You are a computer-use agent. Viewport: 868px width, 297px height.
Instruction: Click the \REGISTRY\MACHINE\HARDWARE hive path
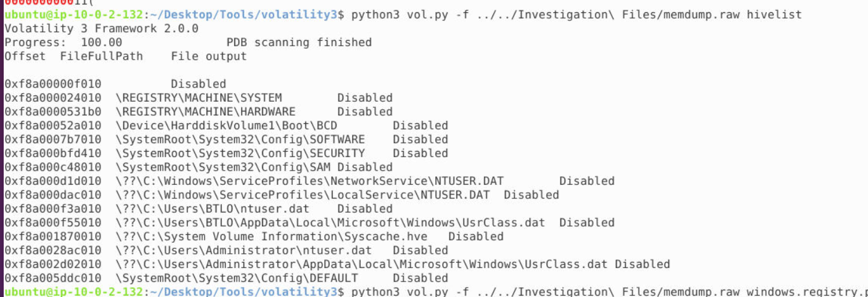click(x=205, y=112)
